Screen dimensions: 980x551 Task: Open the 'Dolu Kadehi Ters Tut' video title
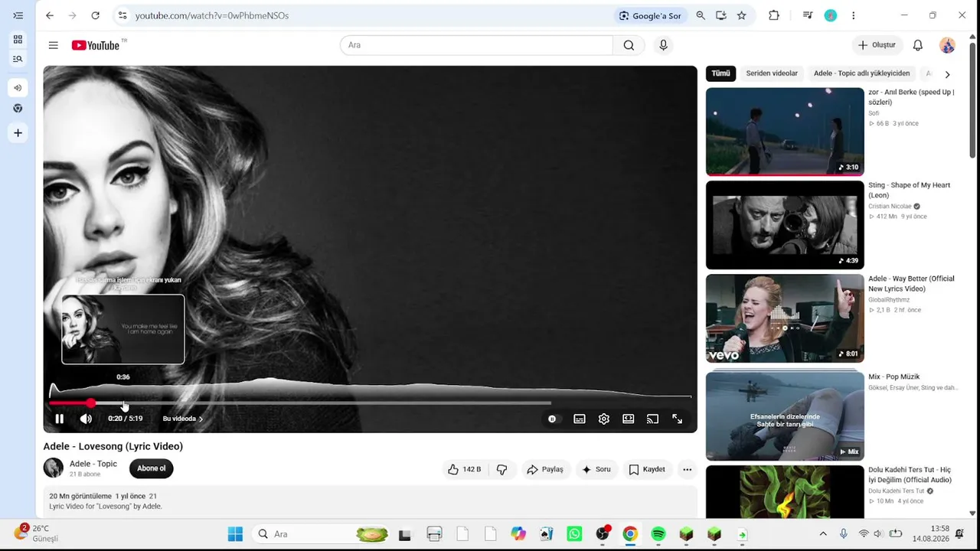(x=910, y=474)
